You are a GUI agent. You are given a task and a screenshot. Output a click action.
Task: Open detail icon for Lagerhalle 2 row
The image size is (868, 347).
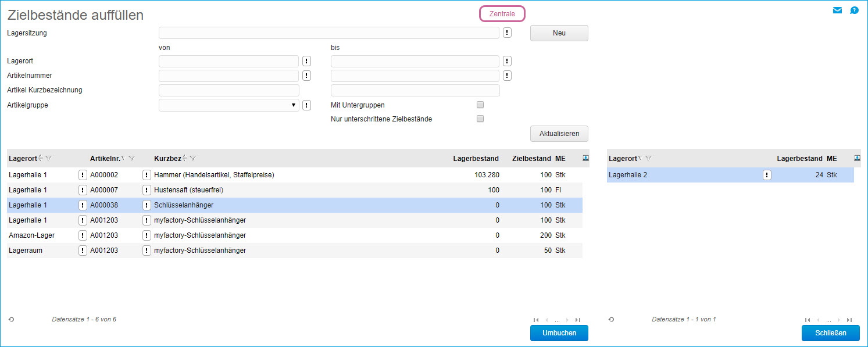pyautogui.click(x=767, y=175)
